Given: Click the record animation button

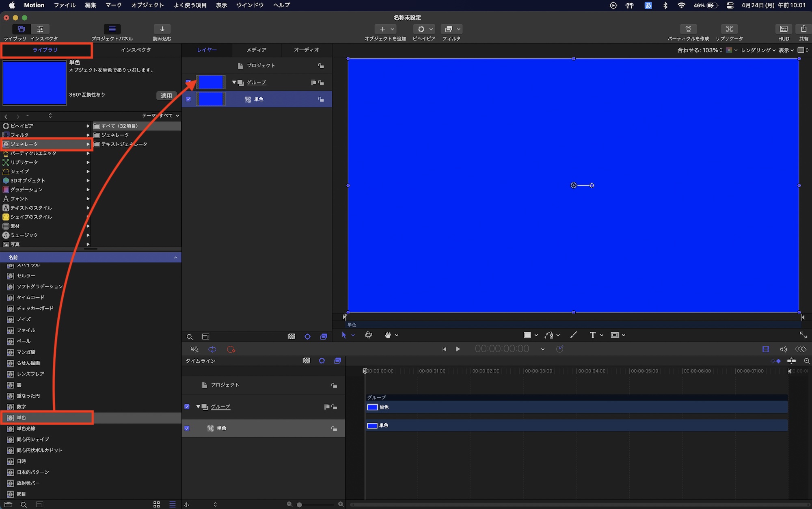Looking at the screenshot, I should pos(231,349).
